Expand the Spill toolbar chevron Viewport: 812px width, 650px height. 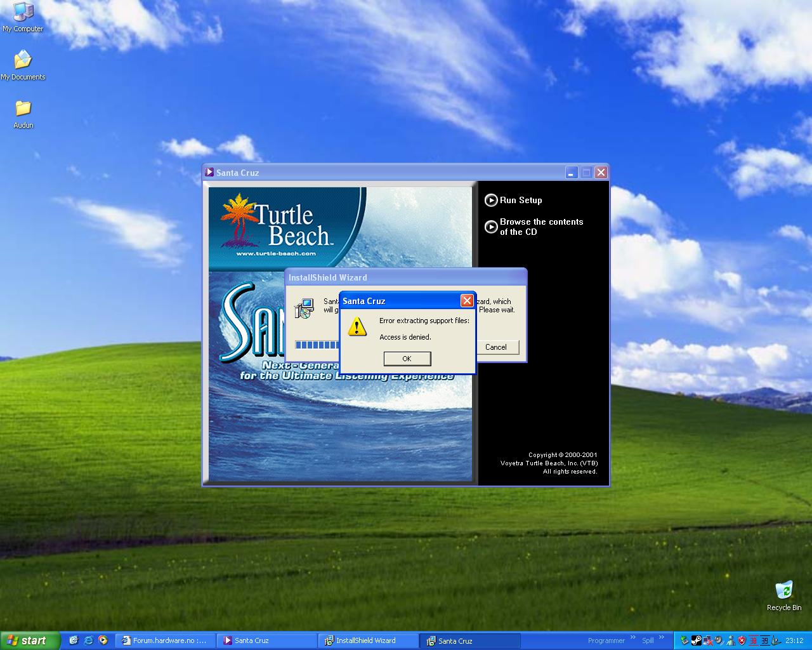pyautogui.click(x=662, y=638)
